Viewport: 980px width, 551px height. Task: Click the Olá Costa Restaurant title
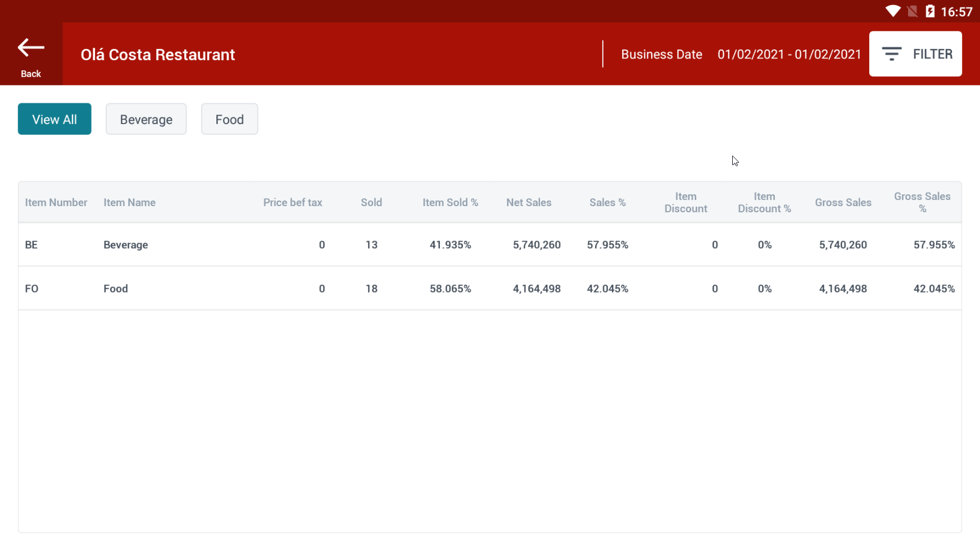pyautogui.click(x=158, y=54)
